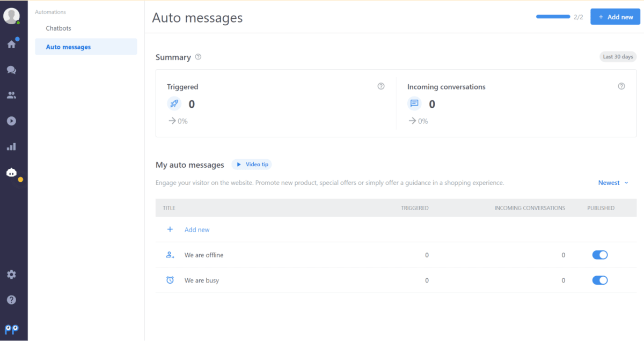The height and width of the screenshot is (341, 644).
Task: Click the Incoming conversations 0% change value
Action: click(423, 121)
